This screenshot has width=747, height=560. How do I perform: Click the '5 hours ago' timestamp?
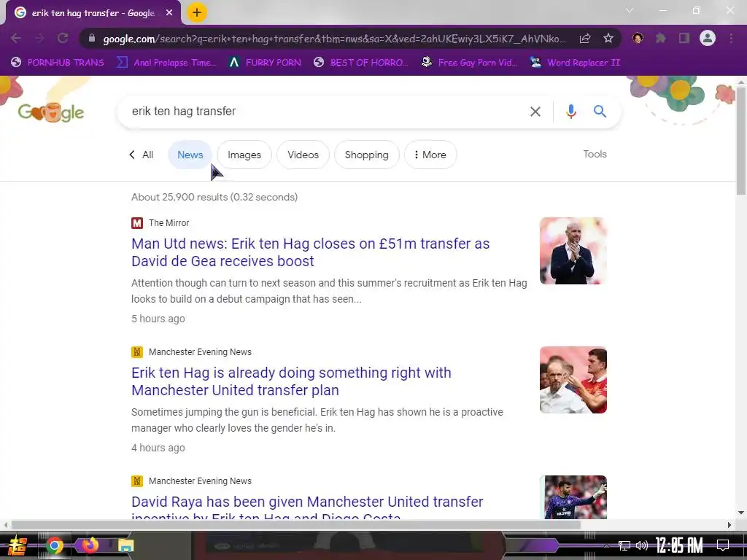click(158, 319)
